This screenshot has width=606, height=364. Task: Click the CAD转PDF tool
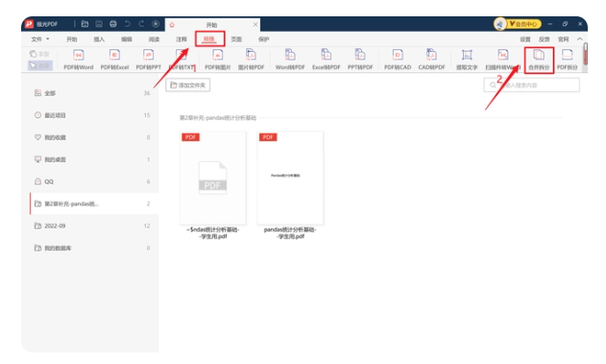[431, 60]
